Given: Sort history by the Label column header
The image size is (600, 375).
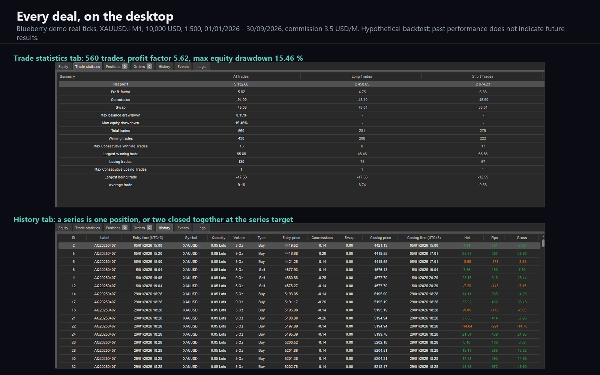Looking at the screenshot, I should 104,238.
